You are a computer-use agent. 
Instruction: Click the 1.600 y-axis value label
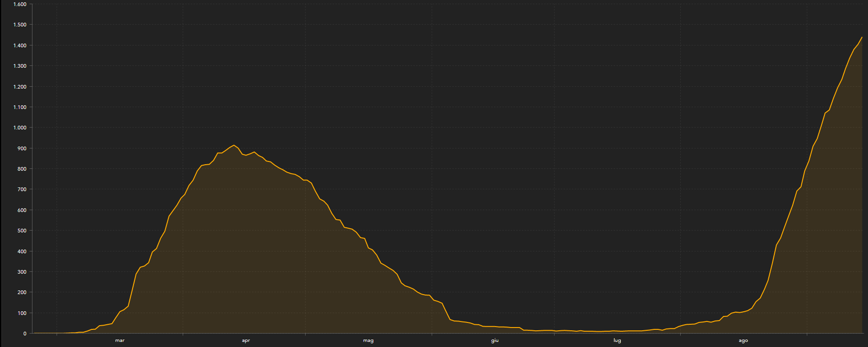20,4
